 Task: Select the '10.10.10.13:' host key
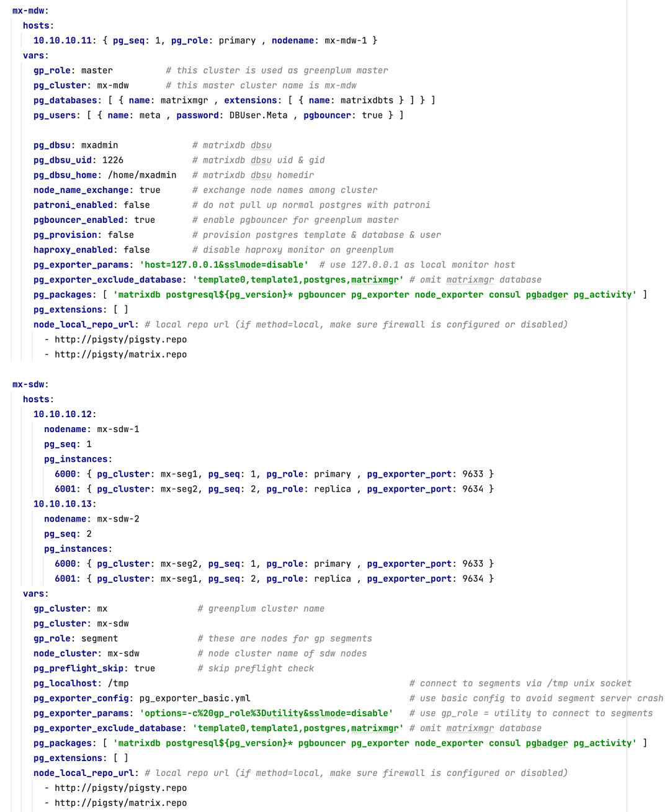pyautogui.click(x=65, y=503)
